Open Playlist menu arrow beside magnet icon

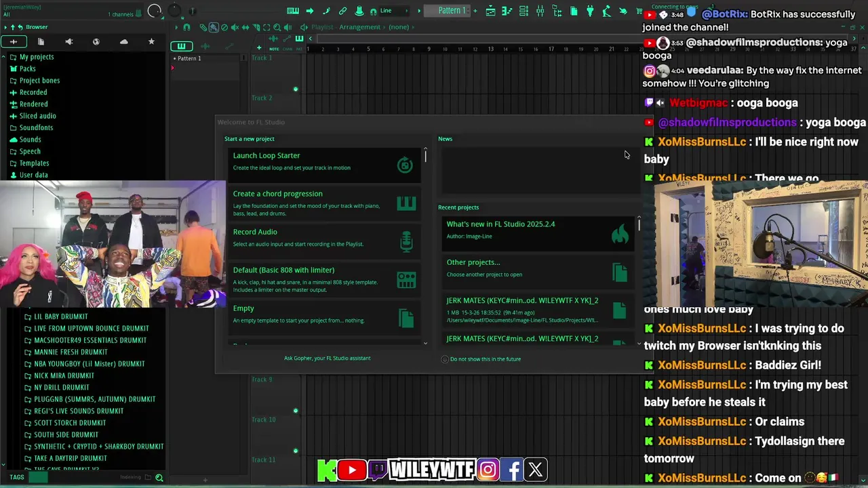pos(176,28)
